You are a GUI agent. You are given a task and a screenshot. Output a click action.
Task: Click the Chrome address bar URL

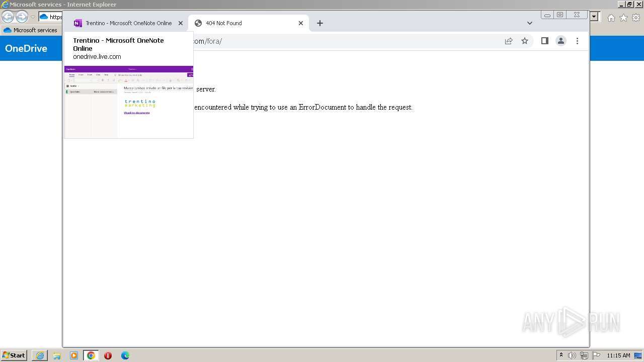point(208,41)
